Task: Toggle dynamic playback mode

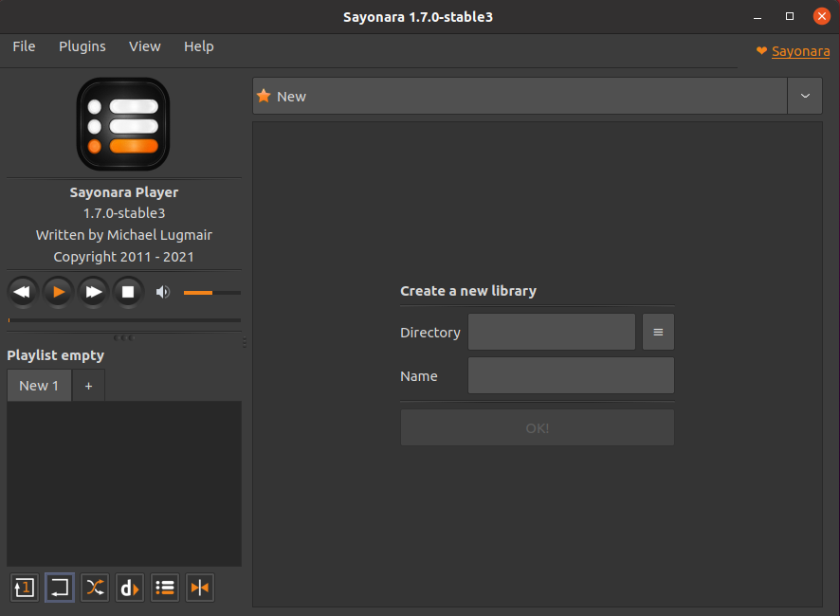Action: coord(130,588)
